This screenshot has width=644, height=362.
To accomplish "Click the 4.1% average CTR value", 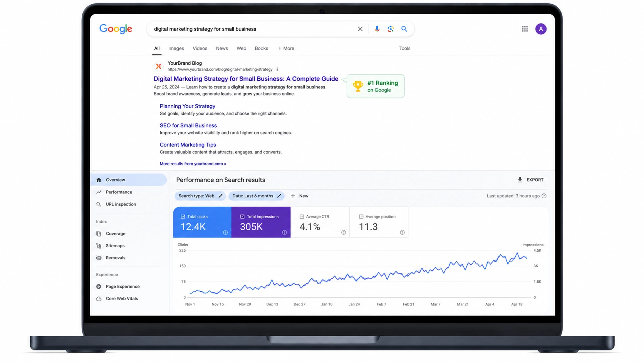I will (x=310, y=227).
